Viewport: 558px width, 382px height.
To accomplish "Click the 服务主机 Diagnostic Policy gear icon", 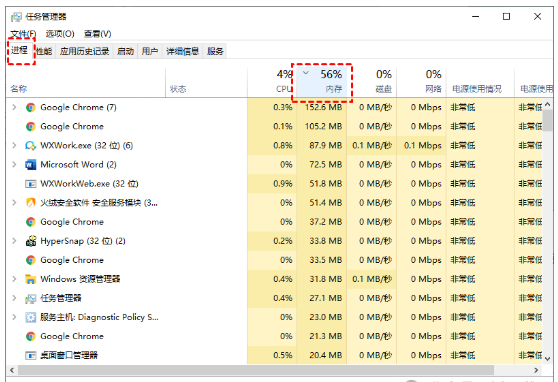I will [31, 317].
